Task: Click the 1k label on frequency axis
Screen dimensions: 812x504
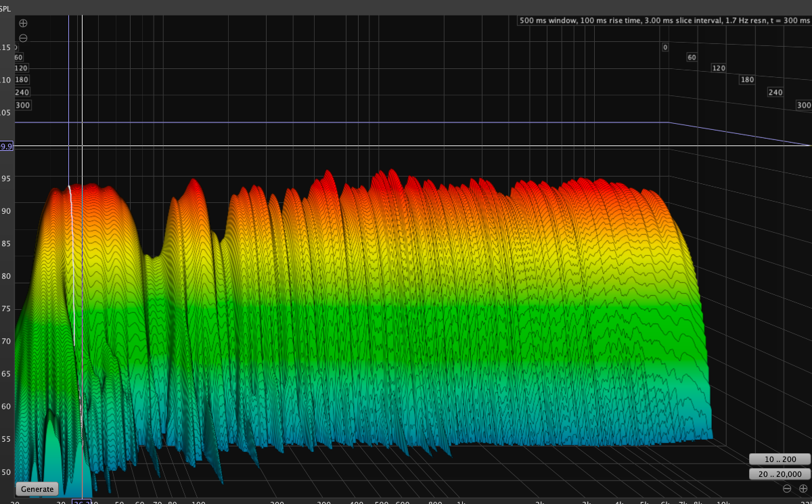Action: [x=461, y=501]
